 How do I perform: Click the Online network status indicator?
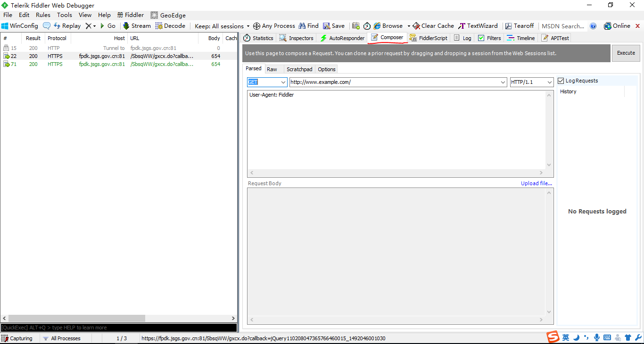tap(617, 26)
